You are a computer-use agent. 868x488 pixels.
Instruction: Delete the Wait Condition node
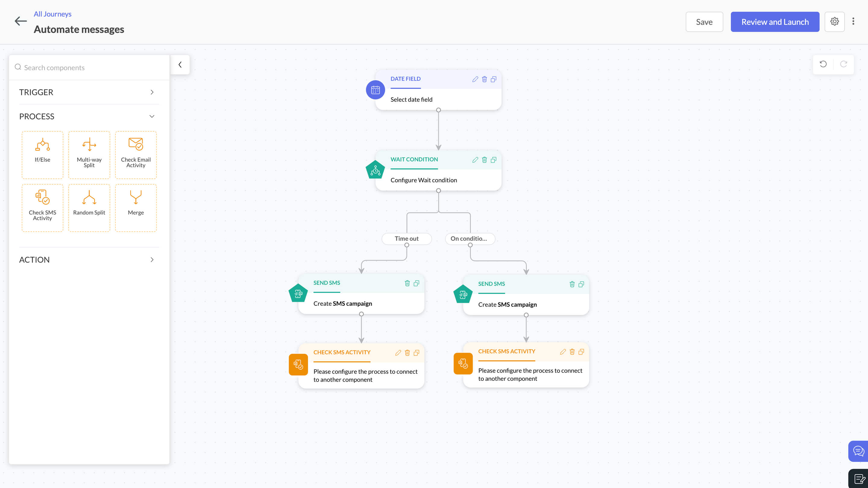pyautogui.click(x=484, y=160)
